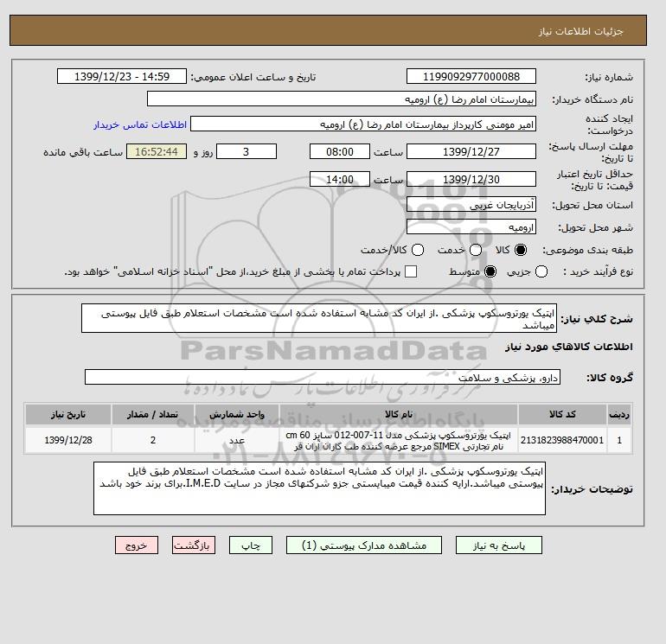
Task: Click the چاپ print button
Action: (251, 545)
